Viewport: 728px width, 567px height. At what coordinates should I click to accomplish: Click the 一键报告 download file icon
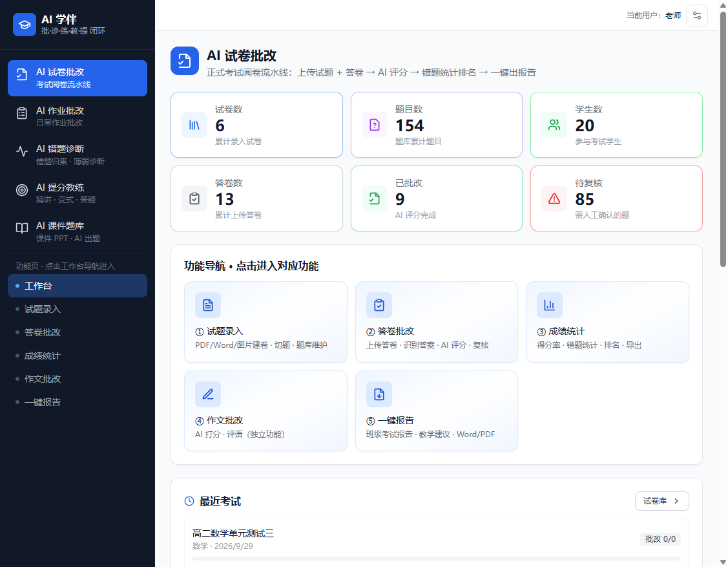(379, 394)
